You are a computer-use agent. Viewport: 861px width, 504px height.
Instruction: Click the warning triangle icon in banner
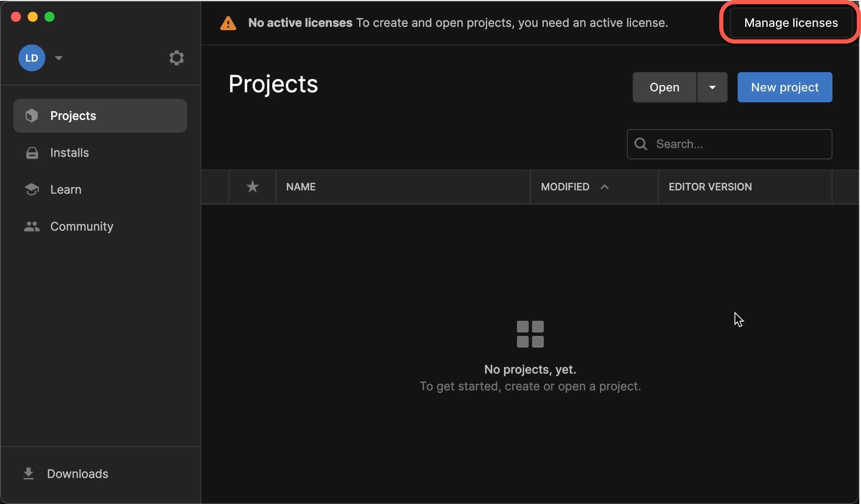[228, 23]
